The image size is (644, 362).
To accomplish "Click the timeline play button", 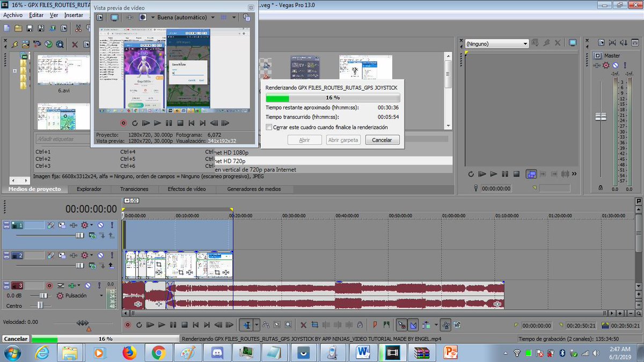I will [162, 324].
